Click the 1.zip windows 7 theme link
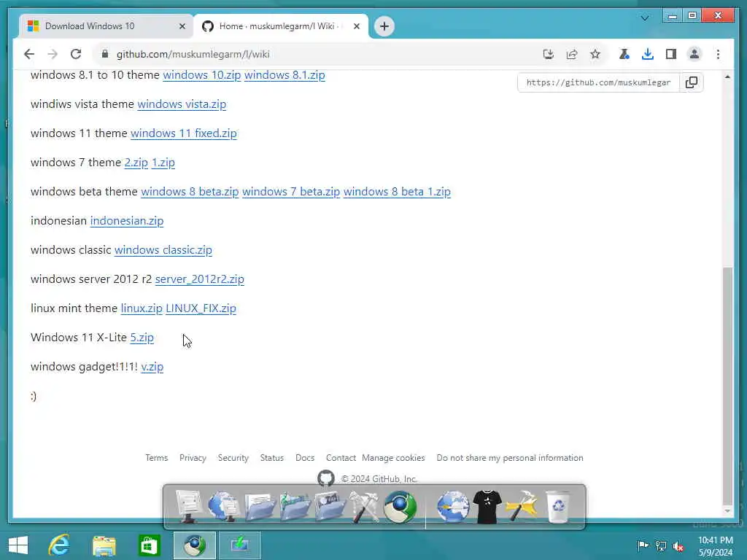 click(163, 163)
